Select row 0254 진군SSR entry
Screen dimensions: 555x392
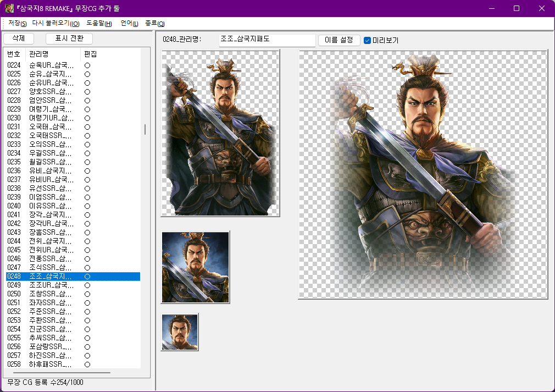(73, 329)
